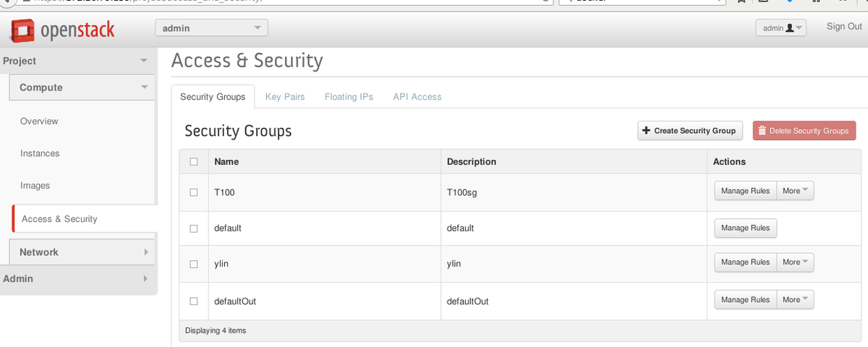The image size is (868, 347).
Task: Open the Floating IPs tab
Action: coord(349,97)
